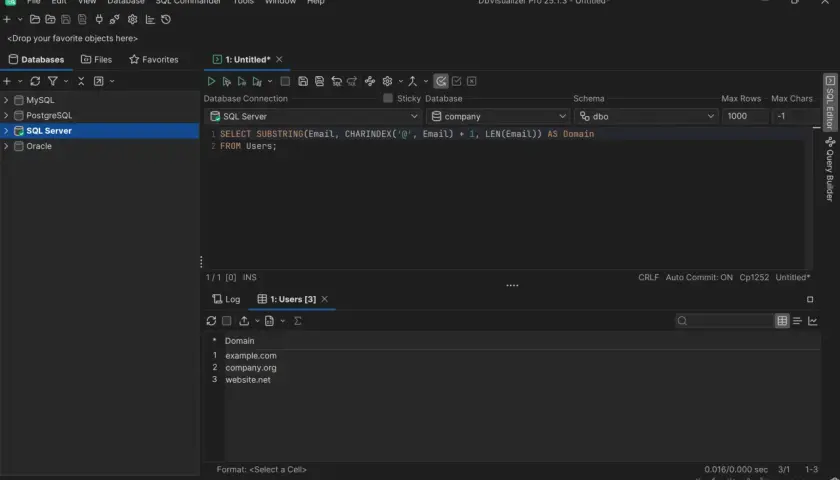Expand the SQL Server tree node
The width and height of the screenshot is (840, 480).
coord(6,131)
